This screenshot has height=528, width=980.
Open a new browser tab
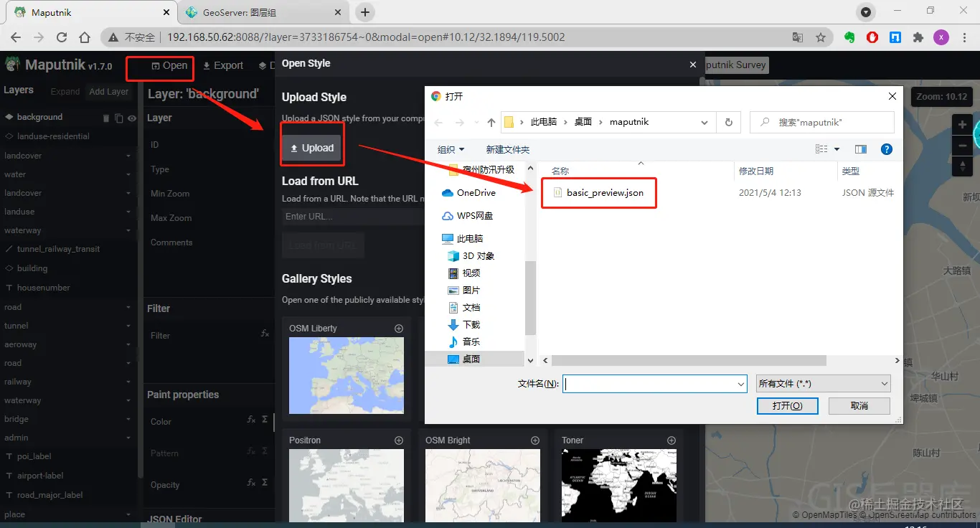tap(365, 12)
